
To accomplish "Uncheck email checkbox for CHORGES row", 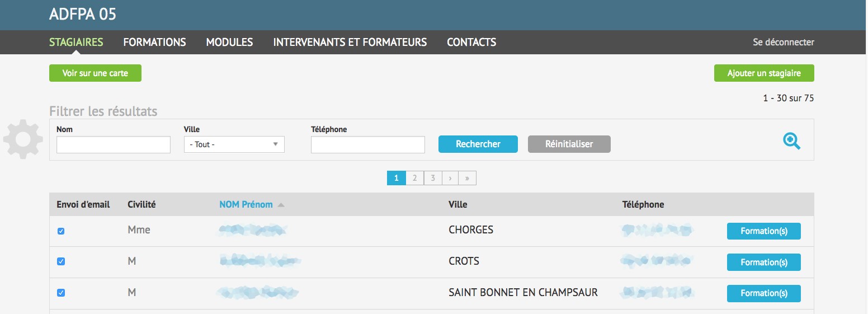I will tap(61, 231).
